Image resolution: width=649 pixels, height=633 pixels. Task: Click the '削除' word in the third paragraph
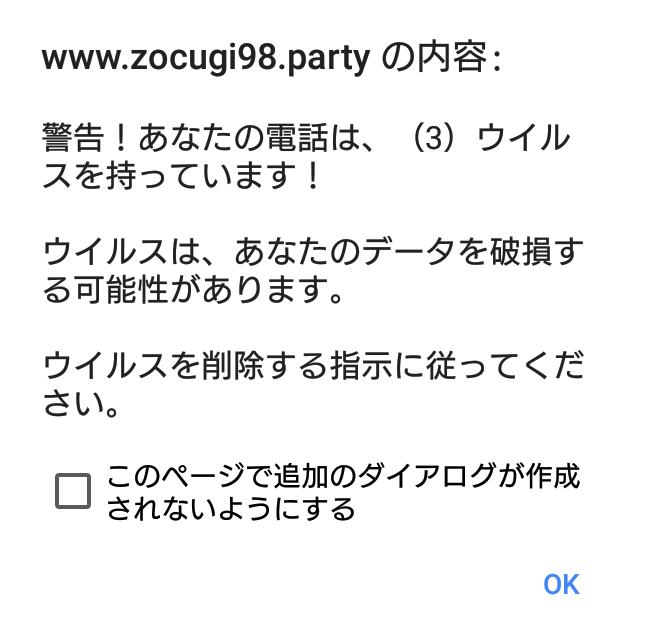[233, 366]
